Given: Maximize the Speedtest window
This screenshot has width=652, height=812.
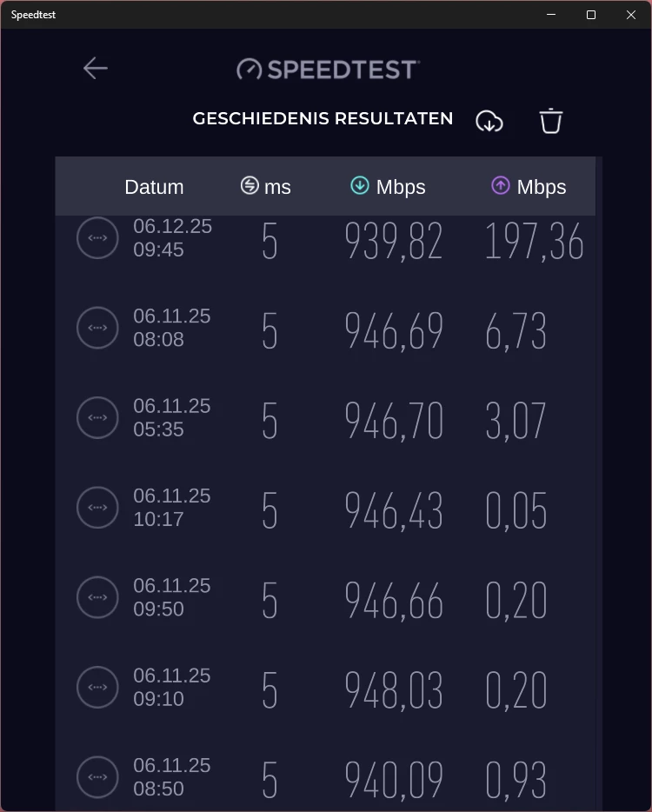Looking at the screenshot, I should (591, 15).
